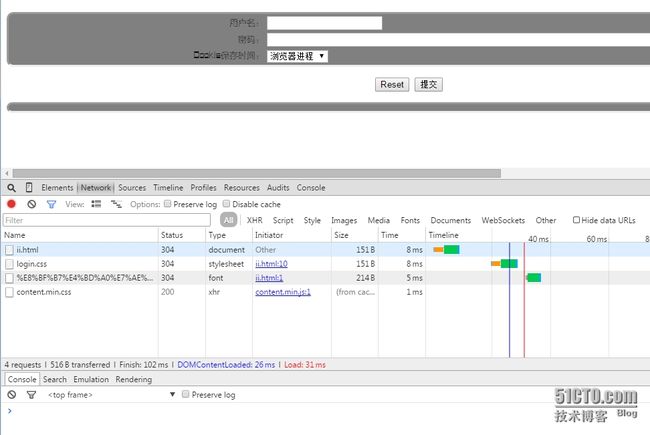Click the content.min.css file icon
The image size is (650, 435).
[x=9, y=292]
